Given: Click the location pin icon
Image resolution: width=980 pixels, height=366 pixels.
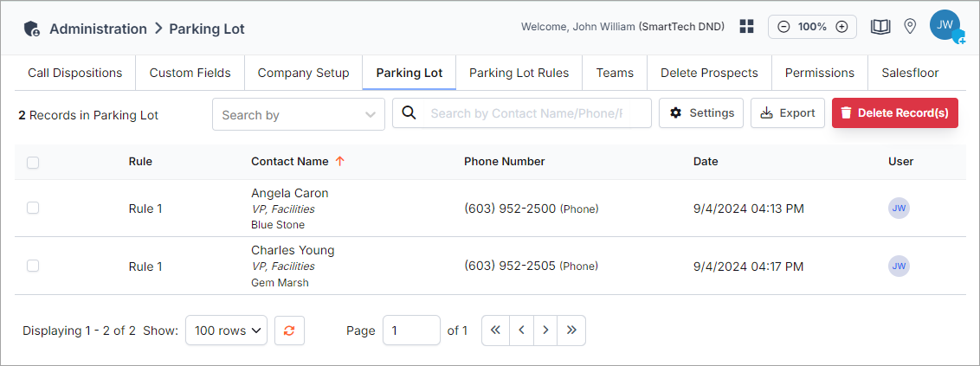Looking at the screenshot, I should pyautogui.click(x=910, y=26).
